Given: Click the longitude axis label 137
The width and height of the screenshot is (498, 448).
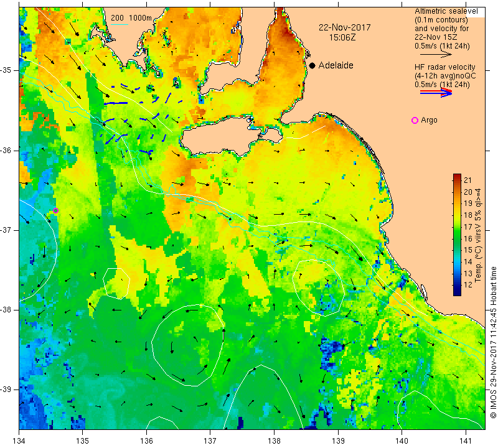Looking at the screenshot, I should point(210,441).
